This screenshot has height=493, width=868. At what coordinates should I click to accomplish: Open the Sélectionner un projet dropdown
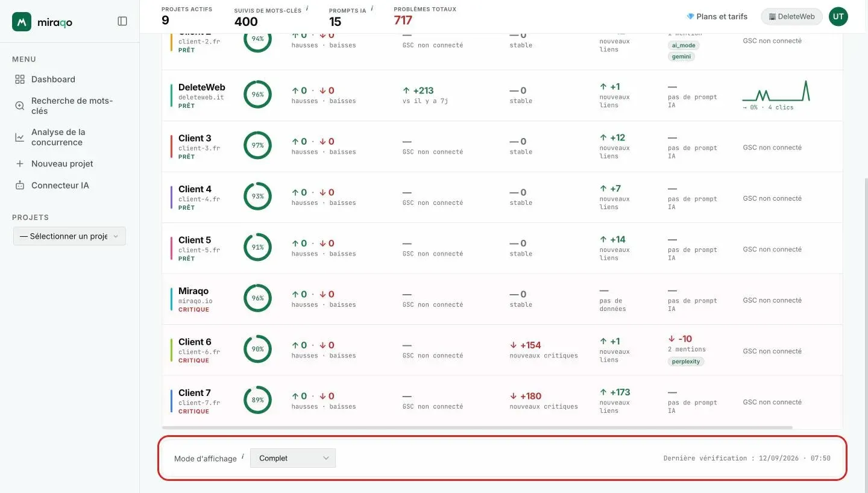click(69, 236)
